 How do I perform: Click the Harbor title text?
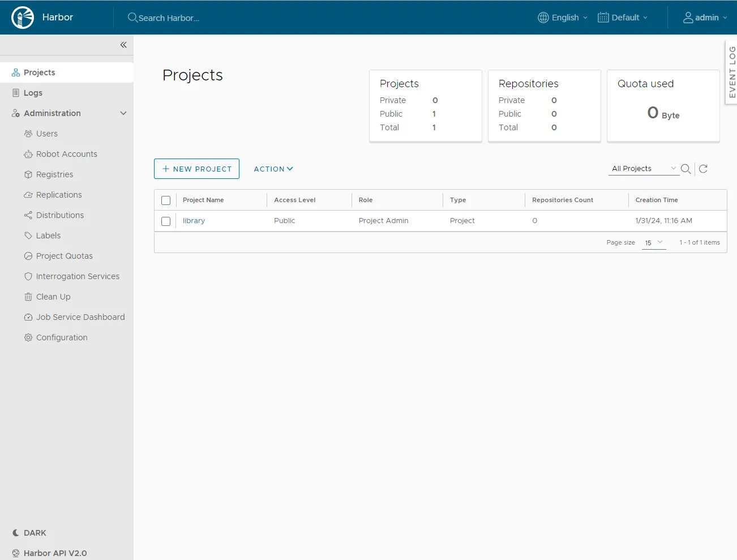pyautogui.click(x=58, y=18)
